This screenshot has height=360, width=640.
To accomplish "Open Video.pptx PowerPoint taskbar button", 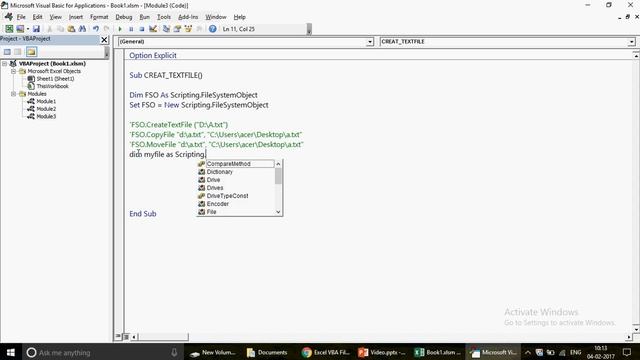I will [382, 352].
